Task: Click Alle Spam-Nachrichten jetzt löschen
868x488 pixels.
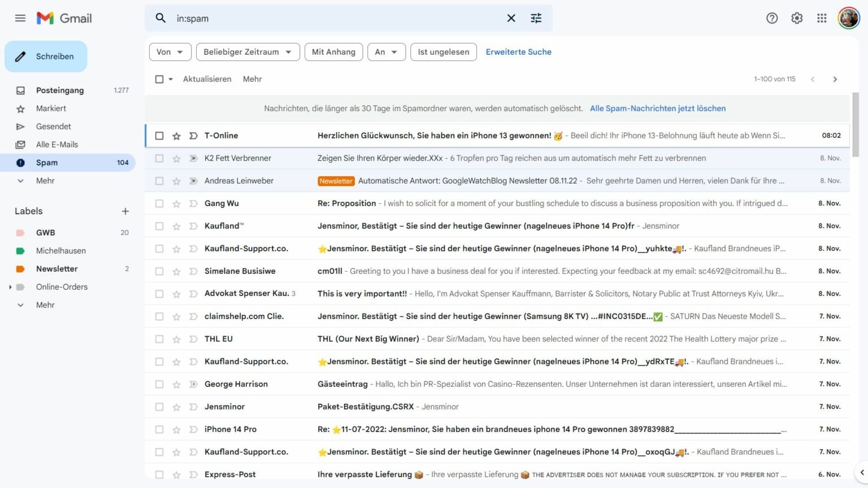Action: (x=657, y=108)
